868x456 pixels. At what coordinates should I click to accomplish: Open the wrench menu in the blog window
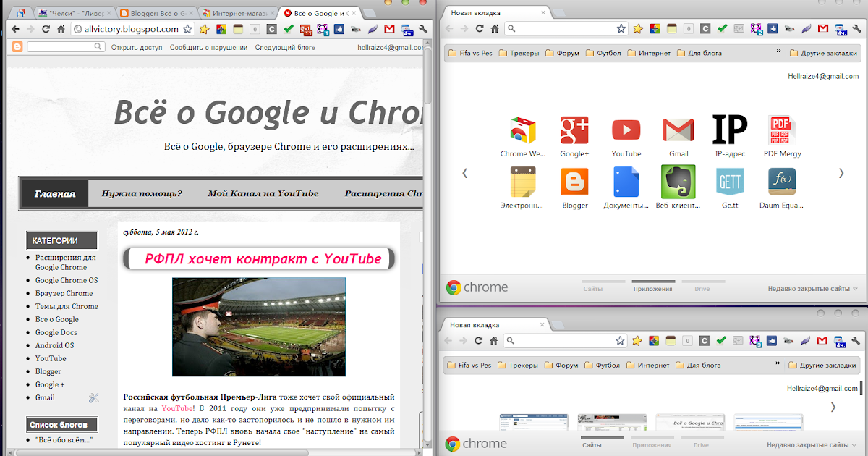(x=424, y=29)
